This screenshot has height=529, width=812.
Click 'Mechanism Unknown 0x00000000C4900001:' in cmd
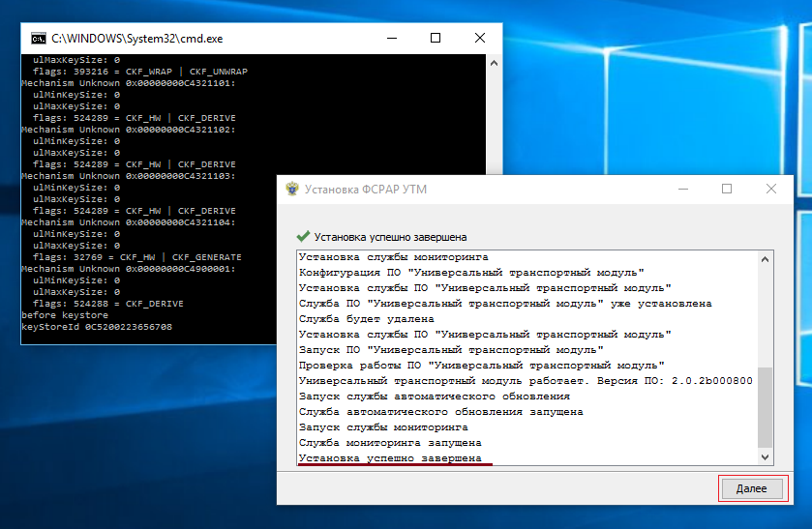pos(129,269)
